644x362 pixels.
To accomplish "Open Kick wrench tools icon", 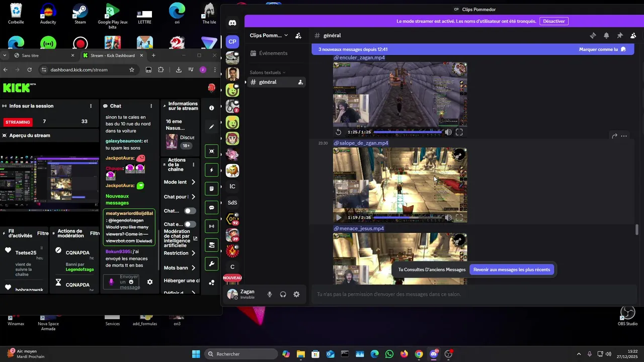I will [x=211, y=264].
